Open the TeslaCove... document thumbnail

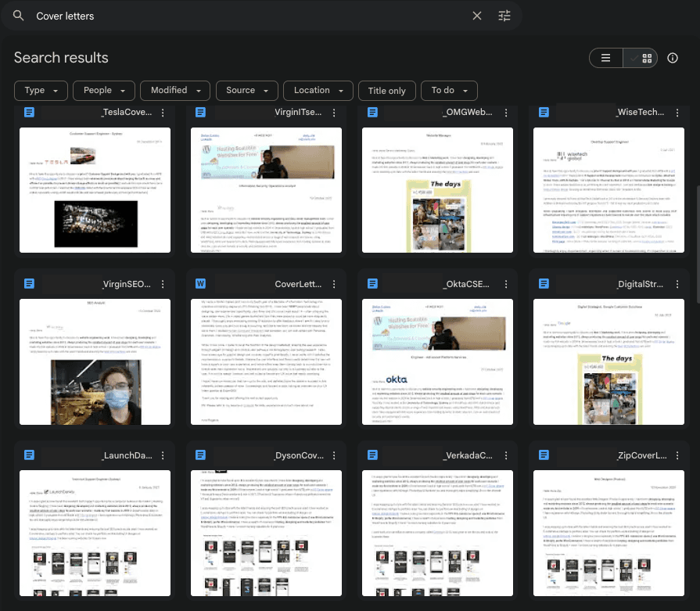coord(95,190)
